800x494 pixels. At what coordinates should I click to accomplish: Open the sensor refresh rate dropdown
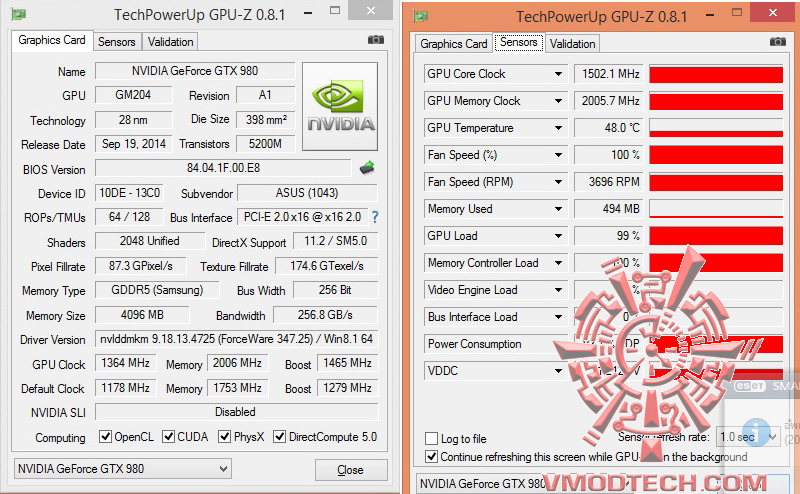(747, 437)
